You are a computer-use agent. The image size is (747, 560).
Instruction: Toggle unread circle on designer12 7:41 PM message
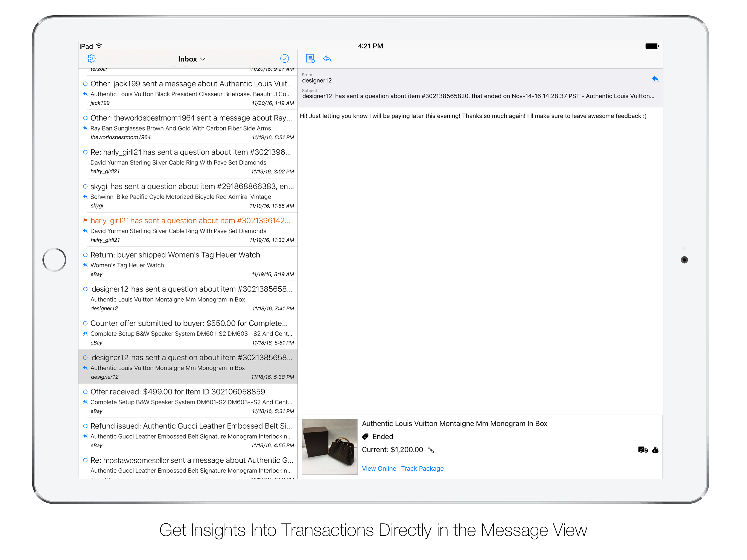[85, 289]
